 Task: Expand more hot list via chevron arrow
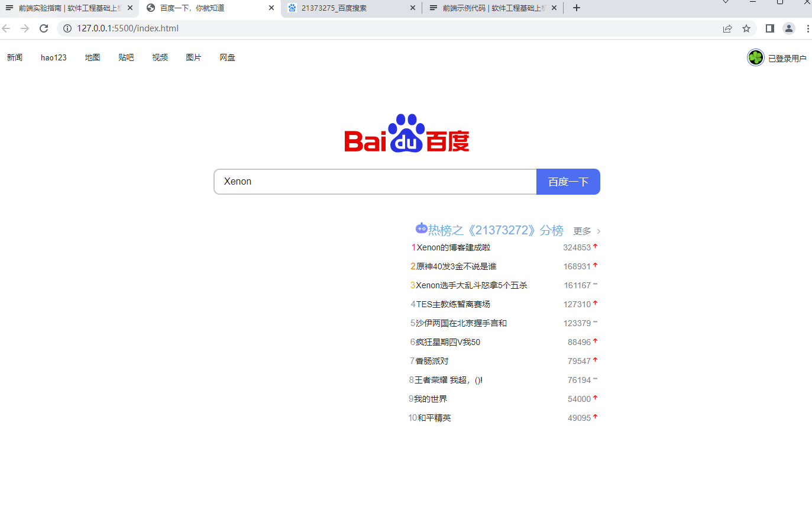pyautogui.click(x=599, y=231)
